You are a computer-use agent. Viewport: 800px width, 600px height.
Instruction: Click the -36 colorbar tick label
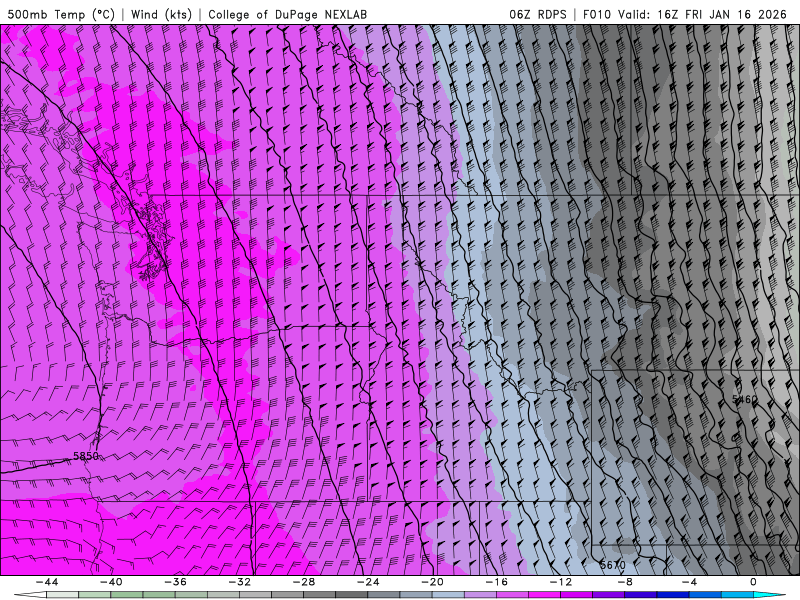pyautogui.click(x=176, y=582)
